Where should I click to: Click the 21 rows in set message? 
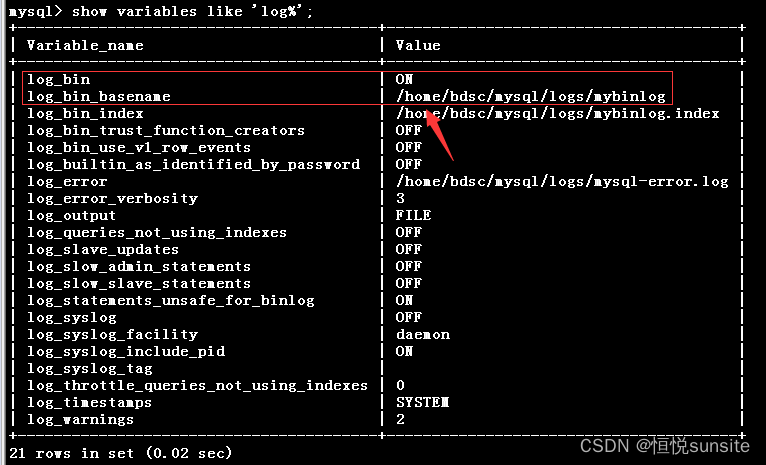[121, 453]
